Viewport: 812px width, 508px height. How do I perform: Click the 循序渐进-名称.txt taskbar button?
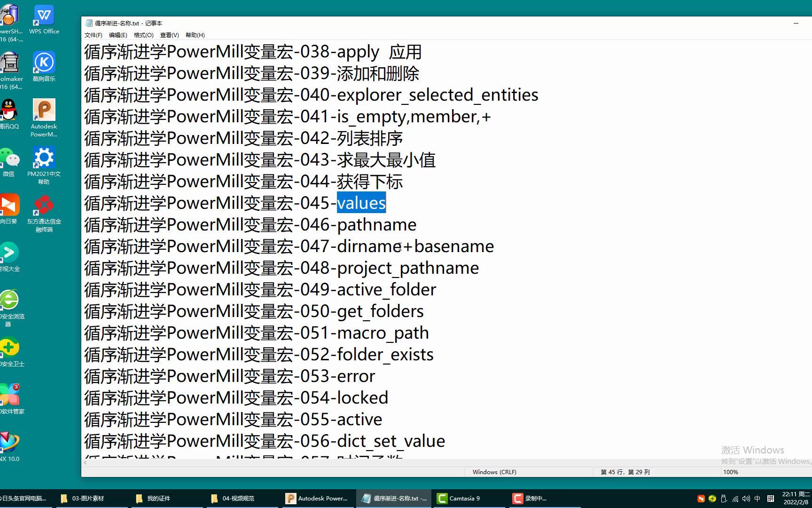point(394,499)
